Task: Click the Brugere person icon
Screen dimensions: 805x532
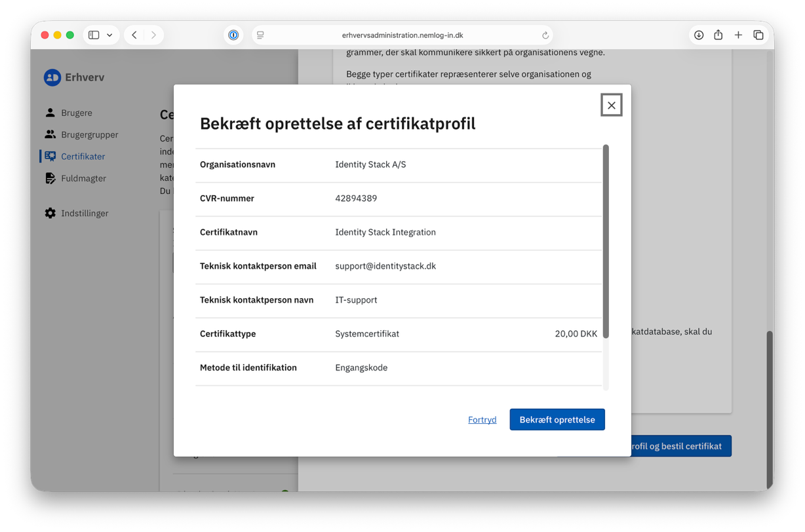Action: [50, 113]
